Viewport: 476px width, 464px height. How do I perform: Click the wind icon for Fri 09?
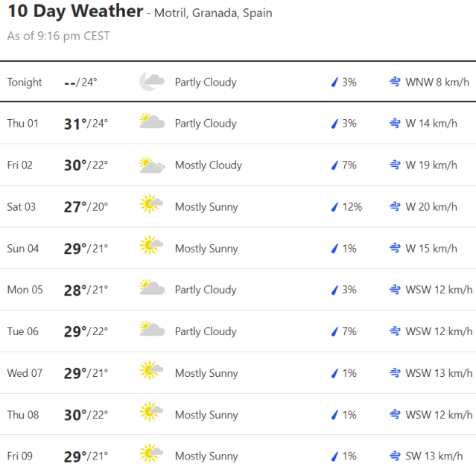(395, 456)
